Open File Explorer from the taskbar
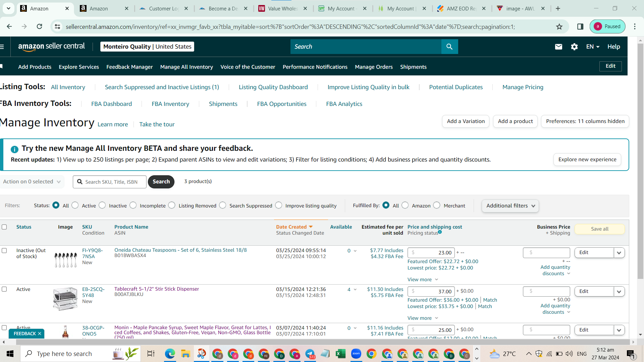This screenshot has width=644, height=362. pos(185,354)
